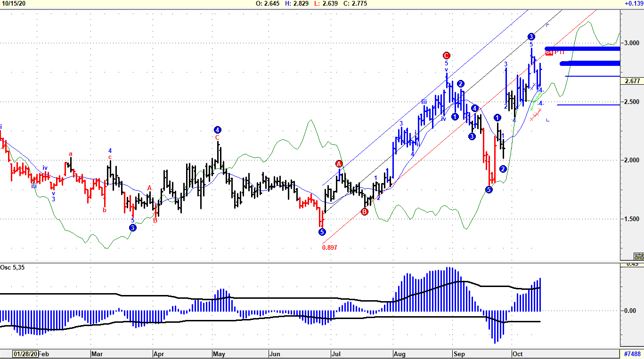Click the red circled A wave marker
Viewport: 644px width, 359px height.
click(x=339, y=164)
